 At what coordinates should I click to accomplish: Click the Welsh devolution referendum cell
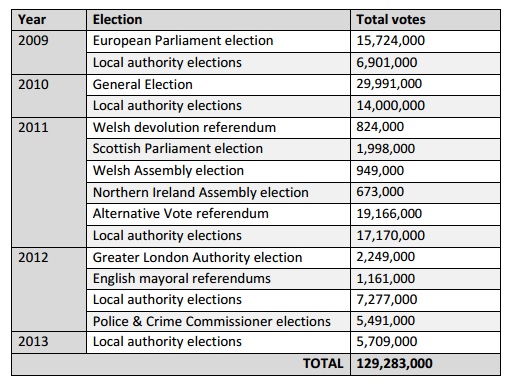(x=218, y=128)
